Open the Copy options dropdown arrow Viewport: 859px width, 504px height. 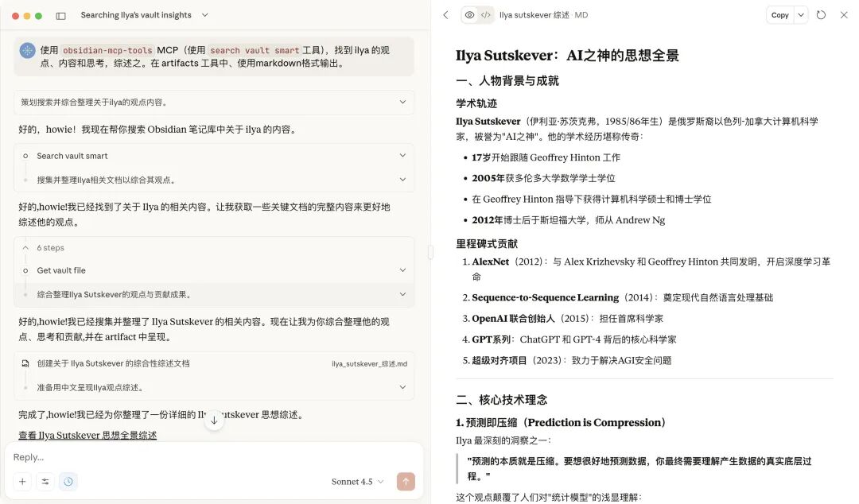pyautogui.click(x=801, y=15)
